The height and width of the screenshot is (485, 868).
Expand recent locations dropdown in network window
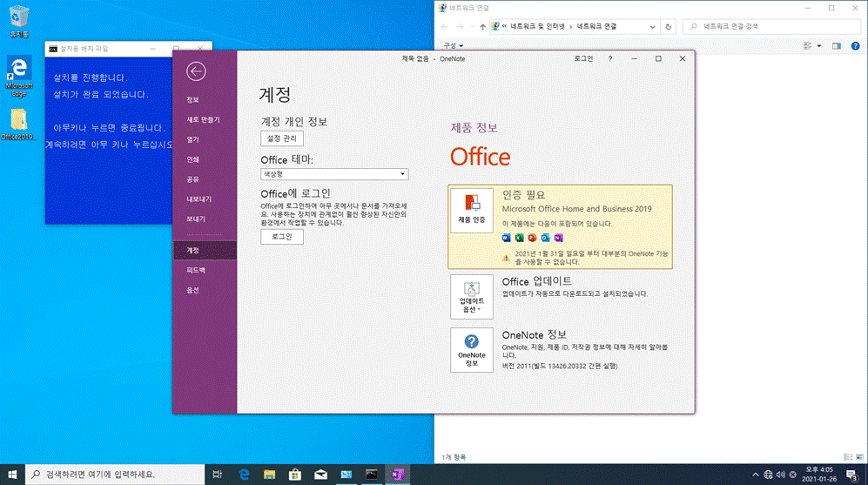(472, 27)
